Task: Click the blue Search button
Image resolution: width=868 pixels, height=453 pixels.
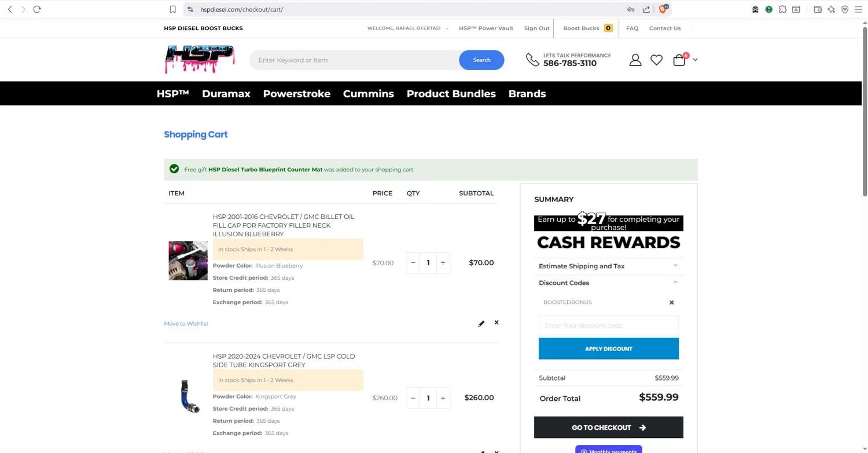Action: pos(481,60)
